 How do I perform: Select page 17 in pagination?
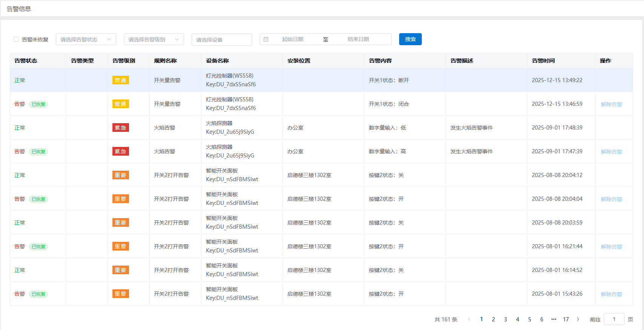(566, 319)
